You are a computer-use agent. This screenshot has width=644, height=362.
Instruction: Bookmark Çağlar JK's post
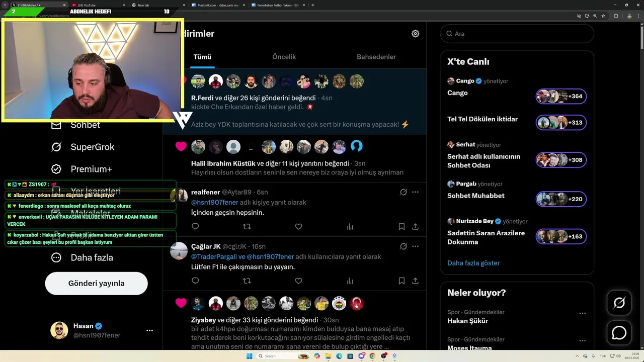pyautogui.click(x=401, y=281)
